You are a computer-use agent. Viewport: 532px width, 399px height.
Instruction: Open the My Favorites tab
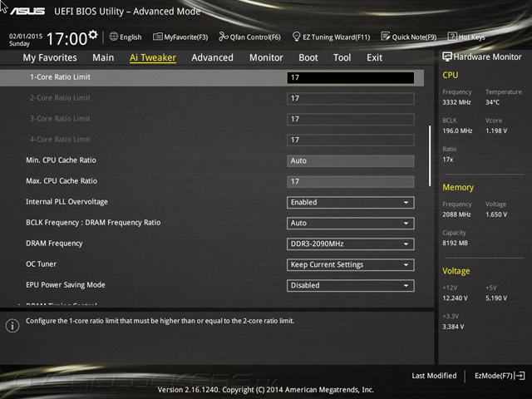pos(50,57)
